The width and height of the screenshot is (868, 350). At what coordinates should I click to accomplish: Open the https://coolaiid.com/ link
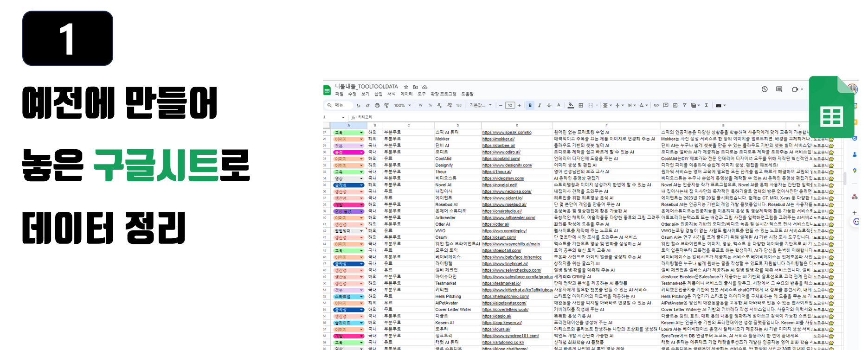501,159
